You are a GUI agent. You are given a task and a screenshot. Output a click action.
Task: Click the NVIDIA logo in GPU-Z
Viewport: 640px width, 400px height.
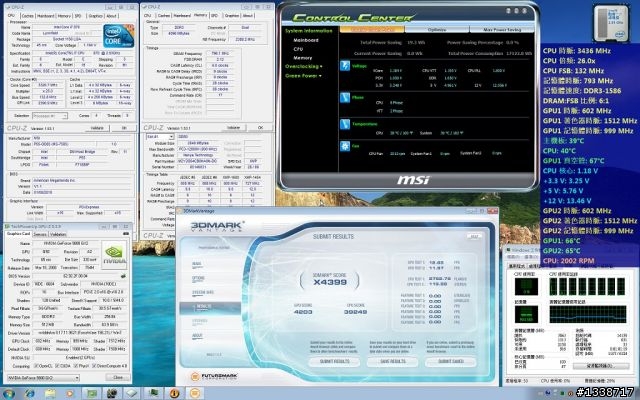pos(114,253)
